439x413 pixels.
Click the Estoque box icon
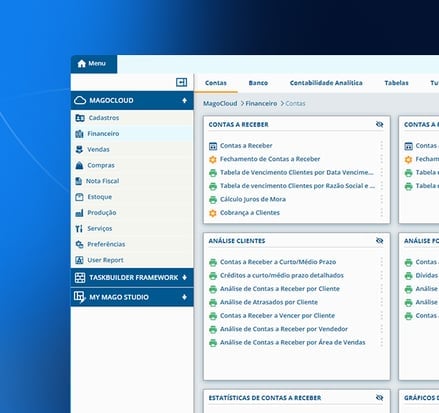point(79,197)
